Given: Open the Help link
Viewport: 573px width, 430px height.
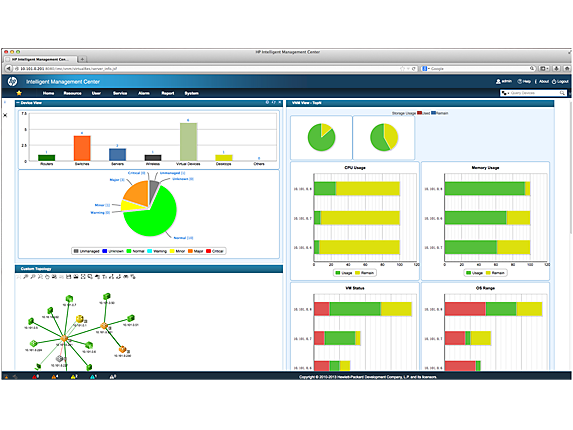Looking at the screenshot, I should point(524,81).
